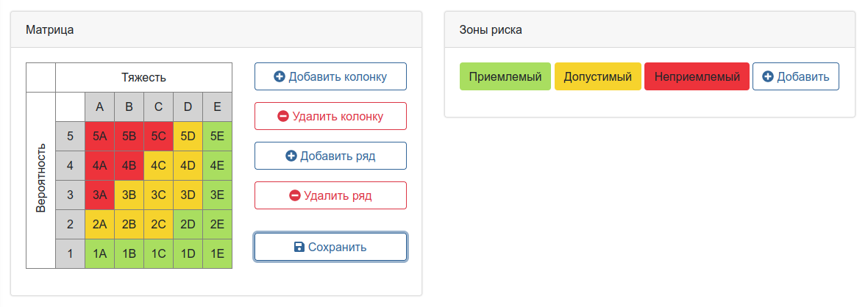Click matrix cell 3B
This screenshot has width=868, height=307.
129,195
